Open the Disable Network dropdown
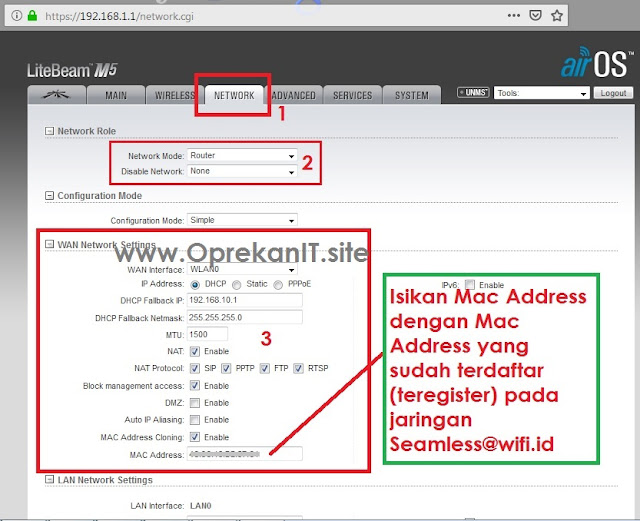 [242, 171]
